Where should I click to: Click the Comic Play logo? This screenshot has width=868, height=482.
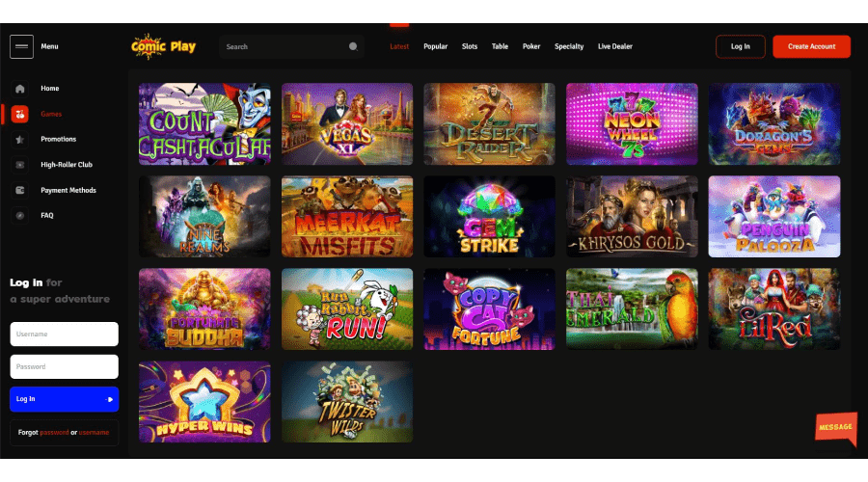(164, 45)
